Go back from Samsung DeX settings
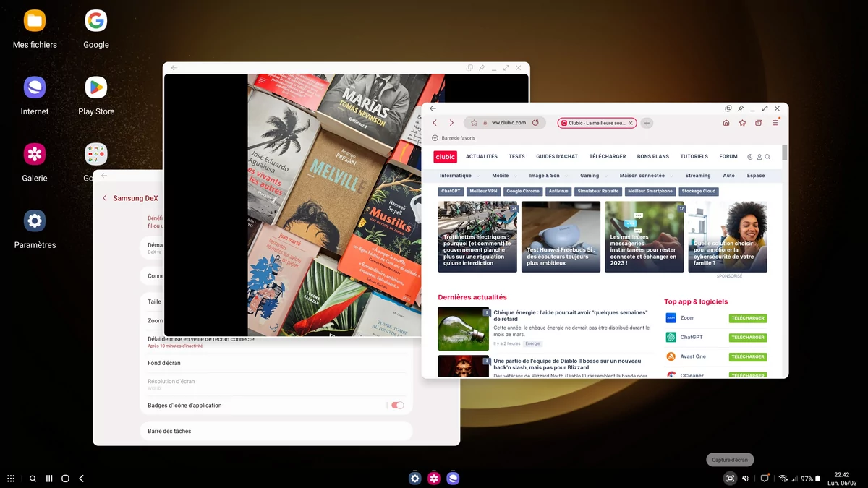This screenshot has width=868, height=488. pyautogui.click(x=105, y=198)
